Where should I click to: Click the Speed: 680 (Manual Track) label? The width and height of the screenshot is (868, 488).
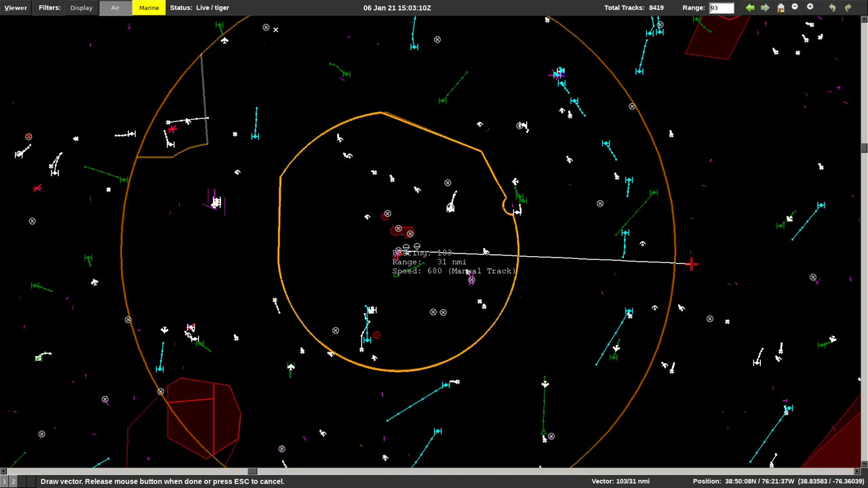click(x=454, y=271)
